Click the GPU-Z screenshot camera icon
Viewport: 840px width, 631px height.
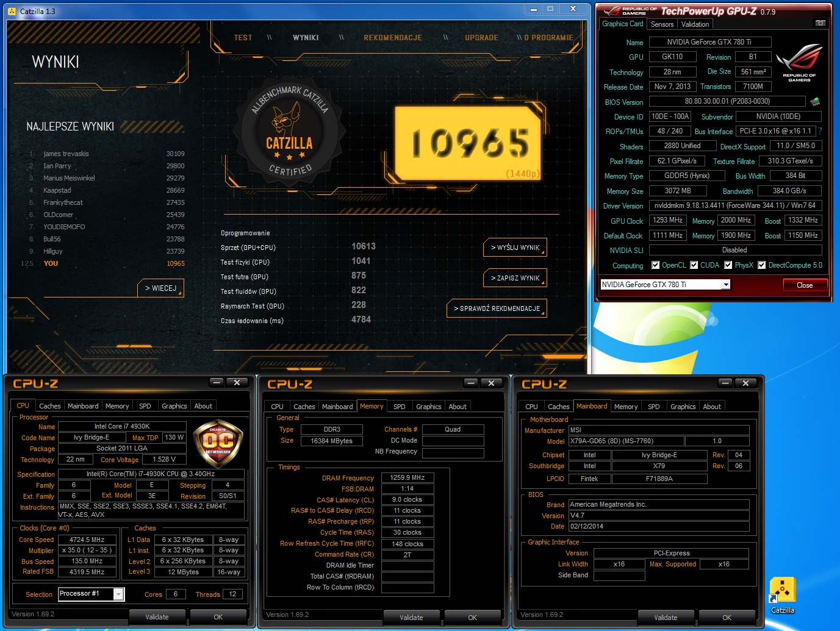(x=820, y=23)
